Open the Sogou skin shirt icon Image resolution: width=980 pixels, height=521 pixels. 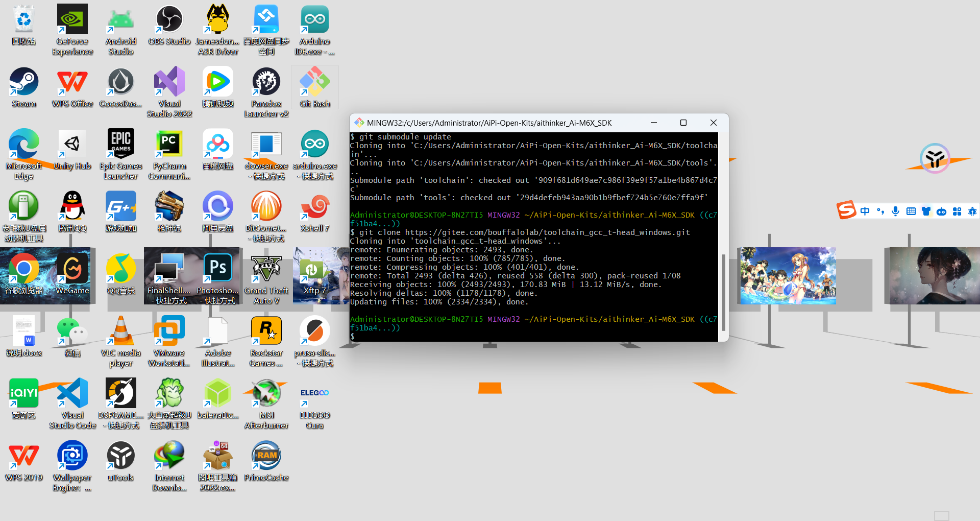click(x=926, y=211)
